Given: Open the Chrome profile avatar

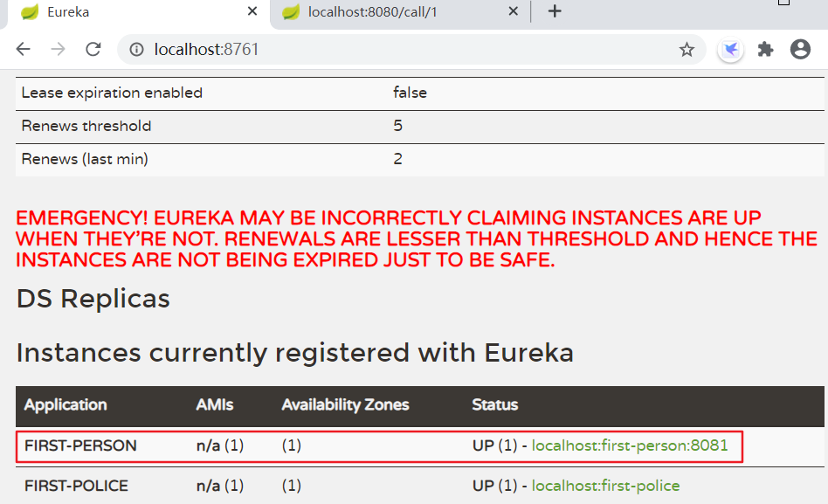Looking at the screenshot, I should pyautogui.click(x=800, y=49).
